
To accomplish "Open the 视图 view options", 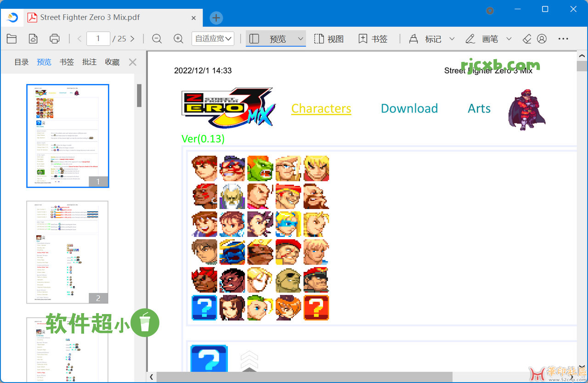I will (329, 39).
